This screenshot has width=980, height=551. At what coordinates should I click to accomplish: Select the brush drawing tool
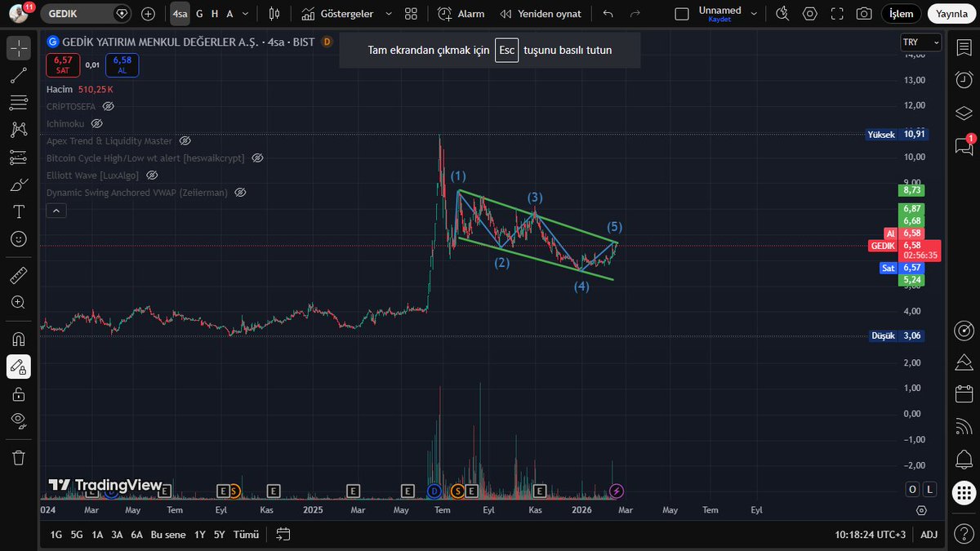[19, 184]
